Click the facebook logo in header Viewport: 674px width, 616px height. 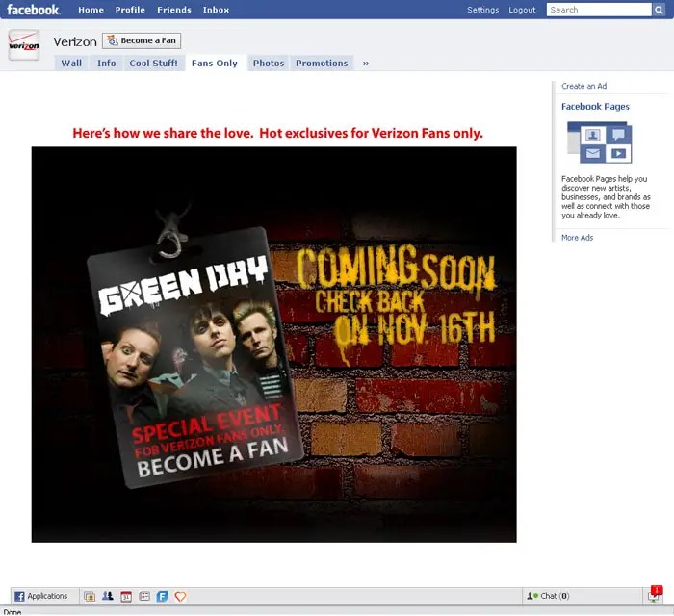pos(33,10)
